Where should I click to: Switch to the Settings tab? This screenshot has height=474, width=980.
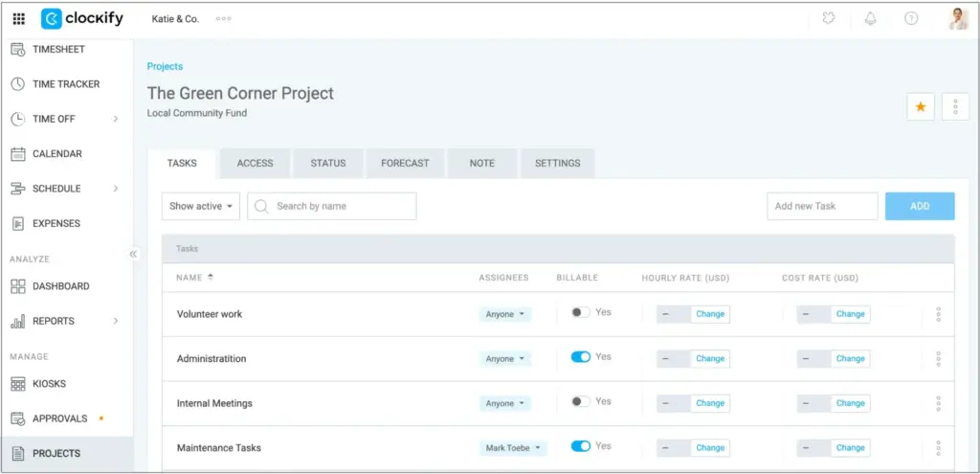point(558,163)
